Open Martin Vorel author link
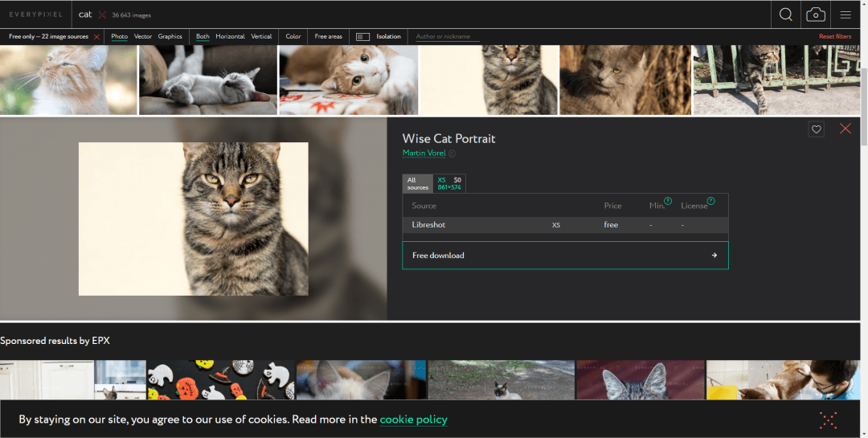This screenshot has height=438, width=868. coord(424,154)
